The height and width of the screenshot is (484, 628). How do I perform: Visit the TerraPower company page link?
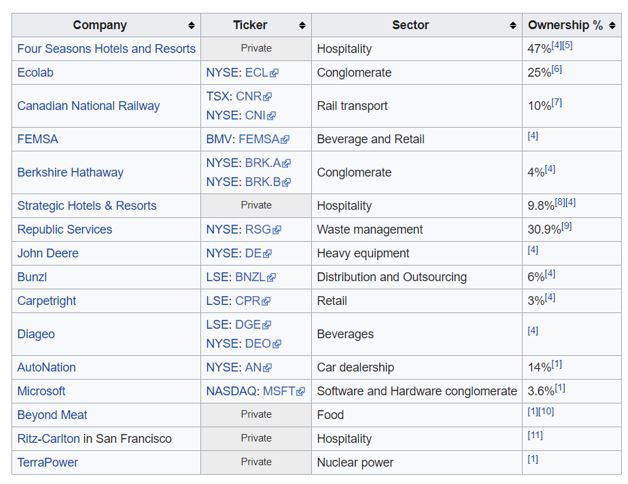(x=48, y=463)
